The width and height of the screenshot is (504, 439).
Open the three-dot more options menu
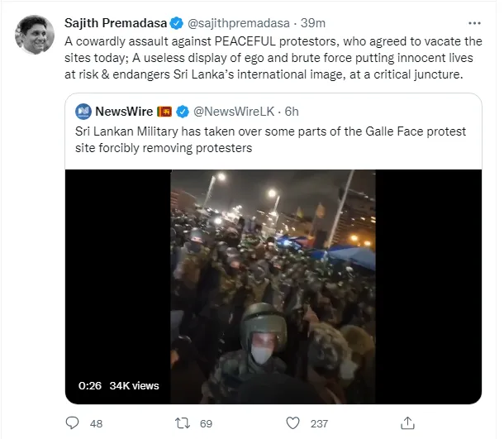click(474, 23)
